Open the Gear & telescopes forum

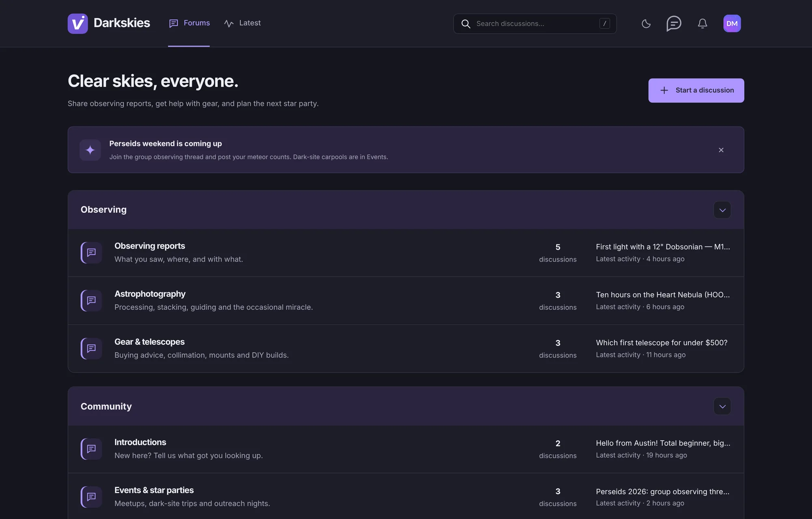(149, 342)
